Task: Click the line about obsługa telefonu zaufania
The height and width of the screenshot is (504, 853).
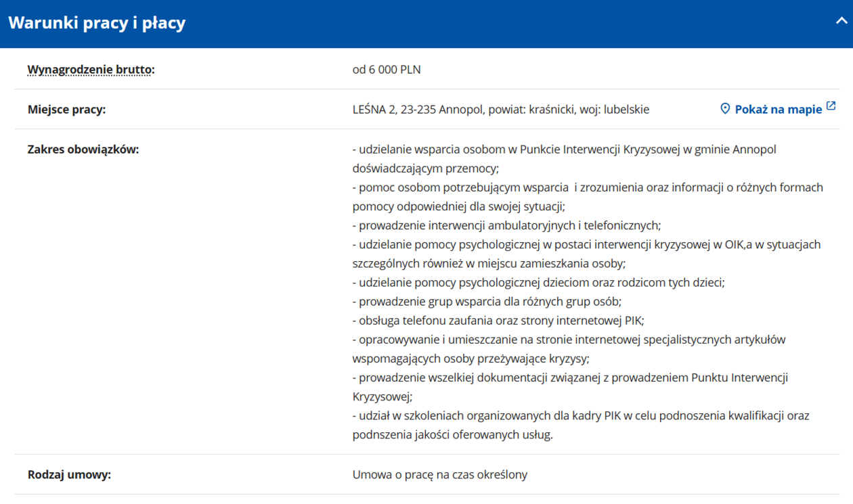Action: point(498,320)
